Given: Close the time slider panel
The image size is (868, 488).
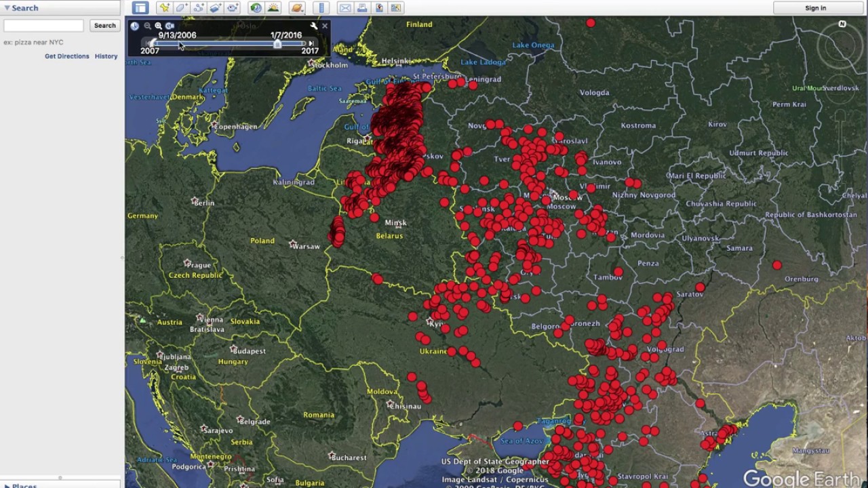Looking at the screenshot, I should [x=325, y=26].
